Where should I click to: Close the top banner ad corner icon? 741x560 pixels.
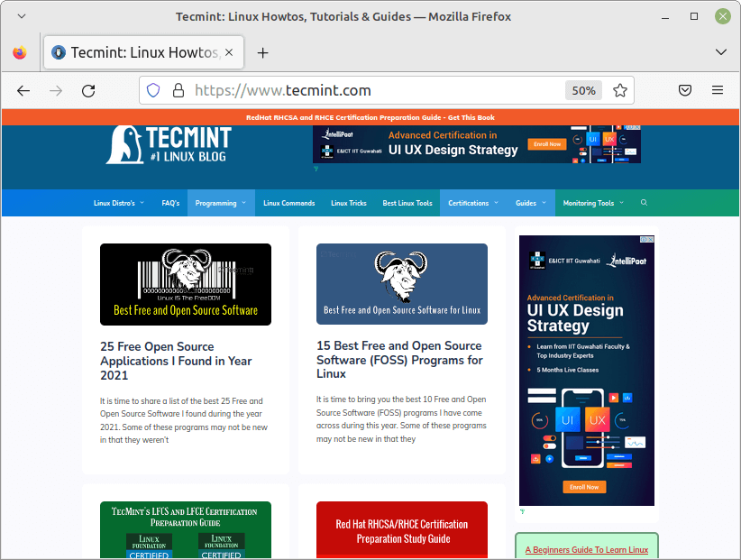[636, 127]
